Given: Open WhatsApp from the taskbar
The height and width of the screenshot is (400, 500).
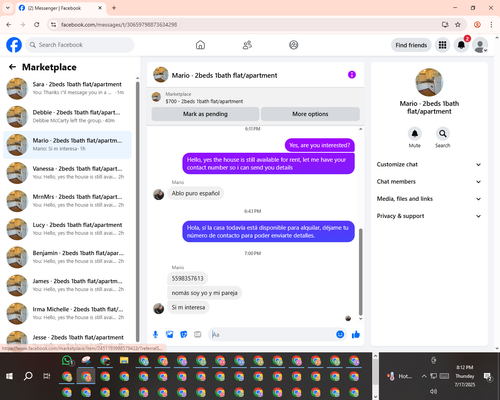Looking at the screenshot, I should [x=67, y=361].
